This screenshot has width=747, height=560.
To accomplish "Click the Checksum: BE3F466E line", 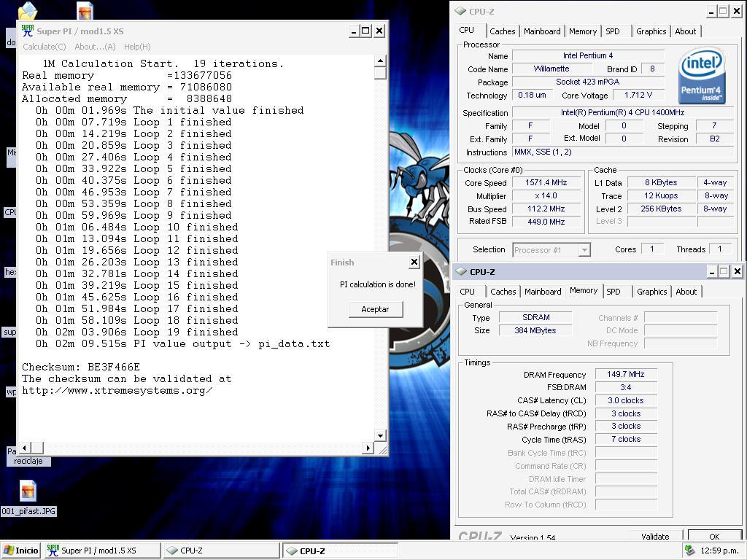I will click(81, 367).
